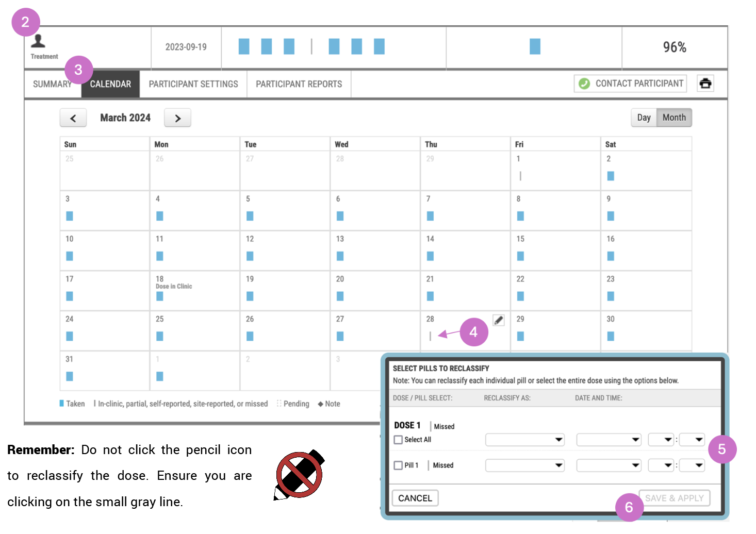
Task: Click the Contact Participant button
Action: click(630, 84)
